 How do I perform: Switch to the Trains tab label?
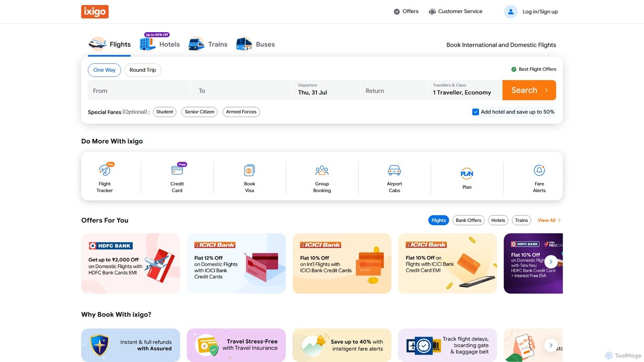coord(218,44)
